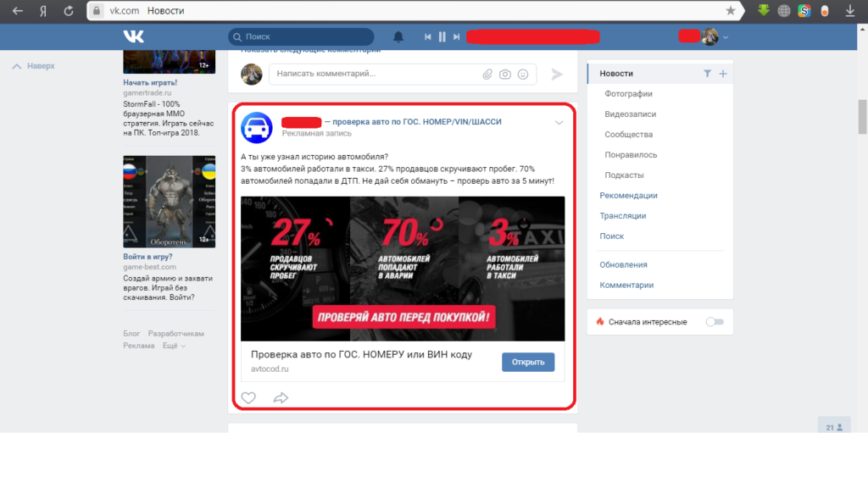Viewport: 868px width, 488px height.
Task: Open the emoji picker in comment box
Action: point(523,75)
